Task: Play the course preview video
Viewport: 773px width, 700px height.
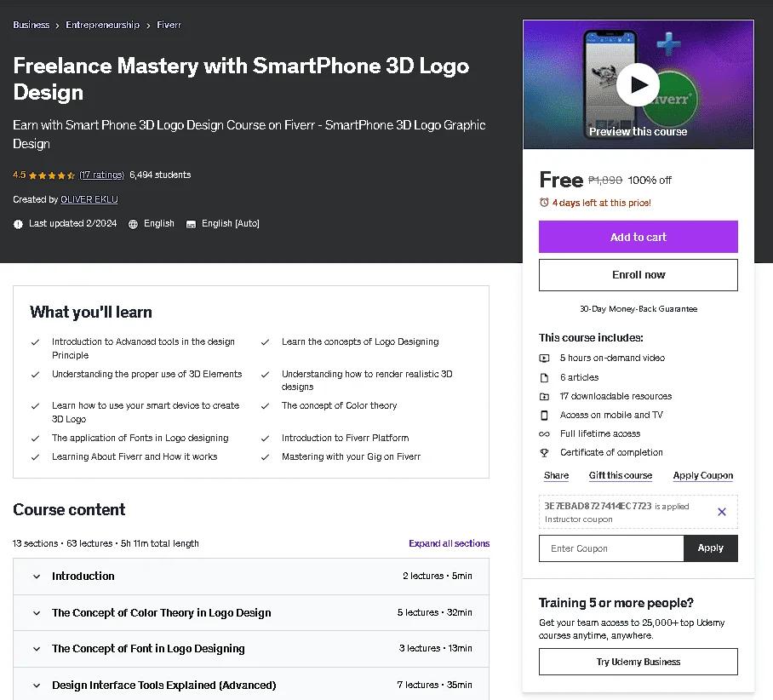Action: tap(638, 85)
